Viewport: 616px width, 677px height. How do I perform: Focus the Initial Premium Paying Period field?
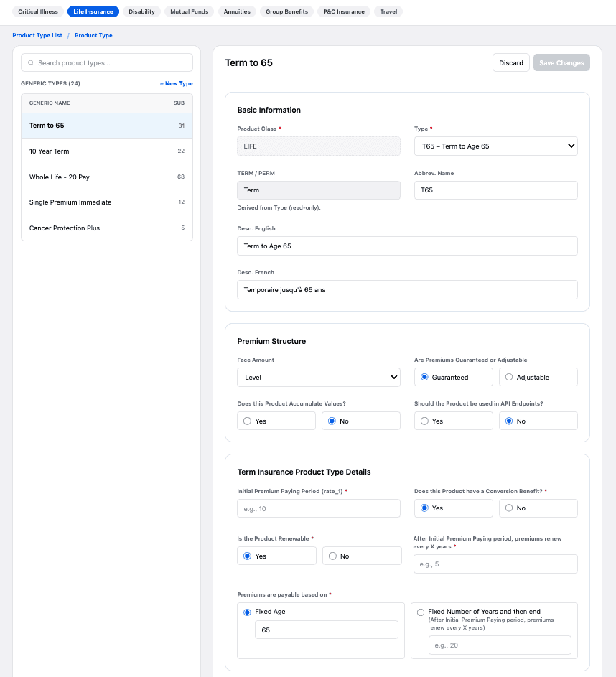[318, 508]
